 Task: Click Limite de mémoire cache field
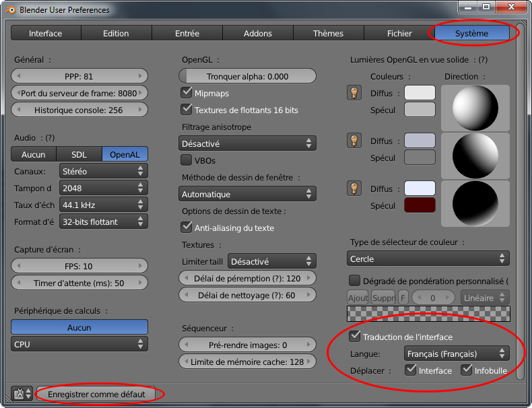pyautogui.click(x=247, y=362)
